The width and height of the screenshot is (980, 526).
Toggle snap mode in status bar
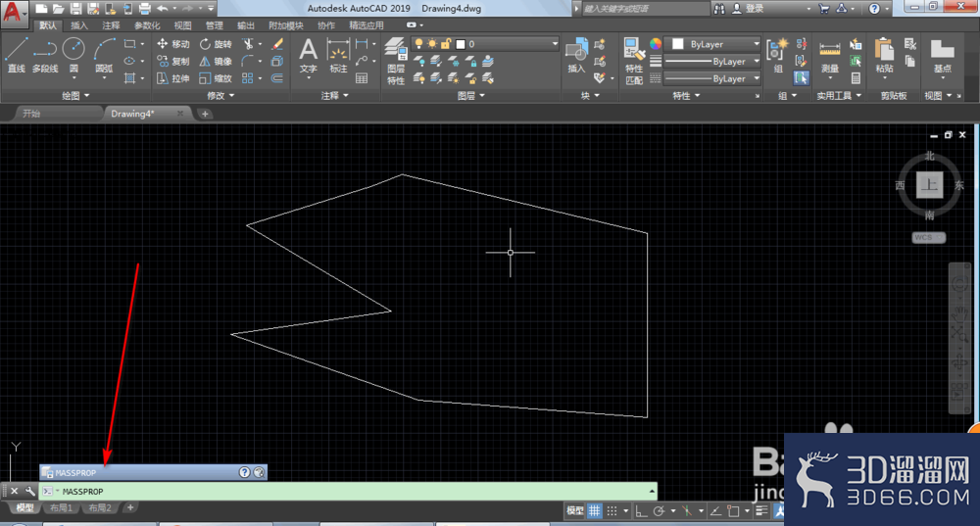[612, 511]
